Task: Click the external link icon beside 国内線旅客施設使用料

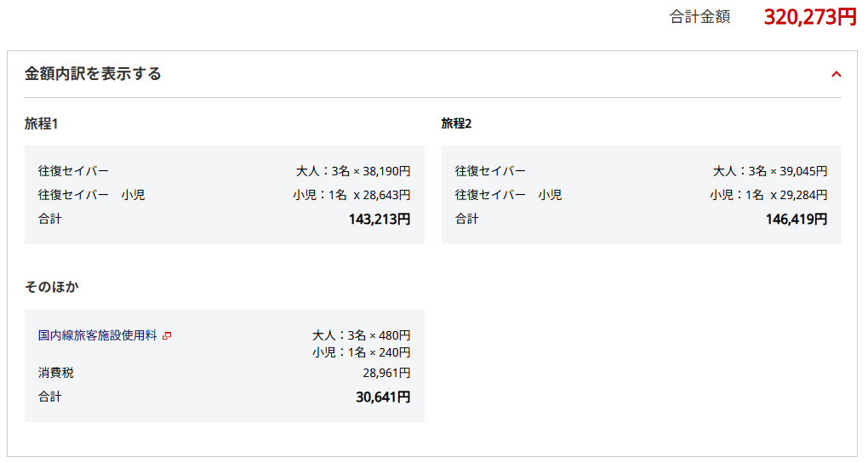Action: [167, 335]
